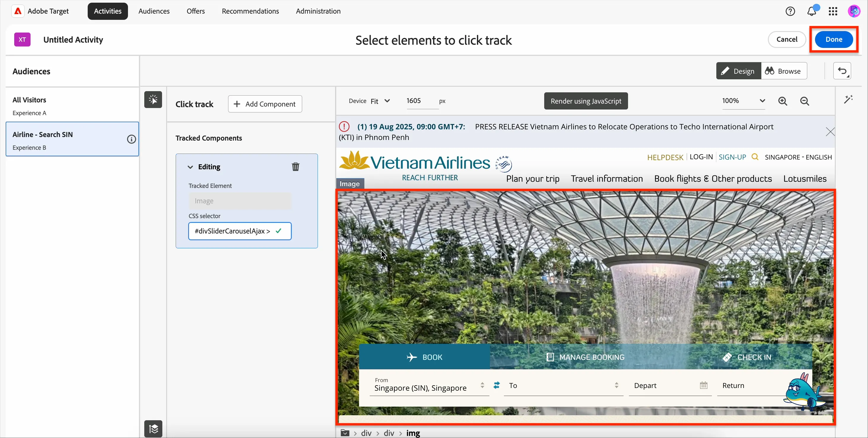Open the help question mark icon

click(790, 11)
